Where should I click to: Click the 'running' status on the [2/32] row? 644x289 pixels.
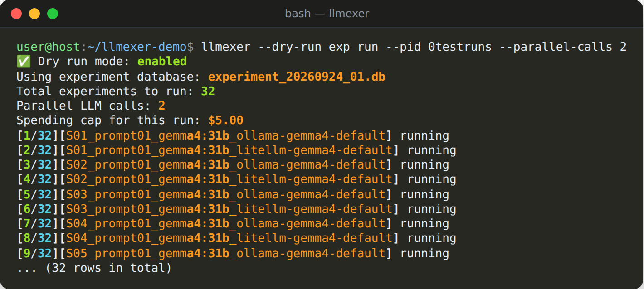click(432, 150)
